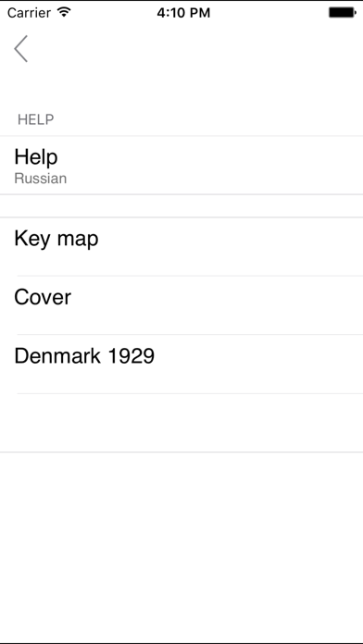Click the 4:10 PM clock
This screenshot has height=644, width=363.
click(x=183, y=13)
